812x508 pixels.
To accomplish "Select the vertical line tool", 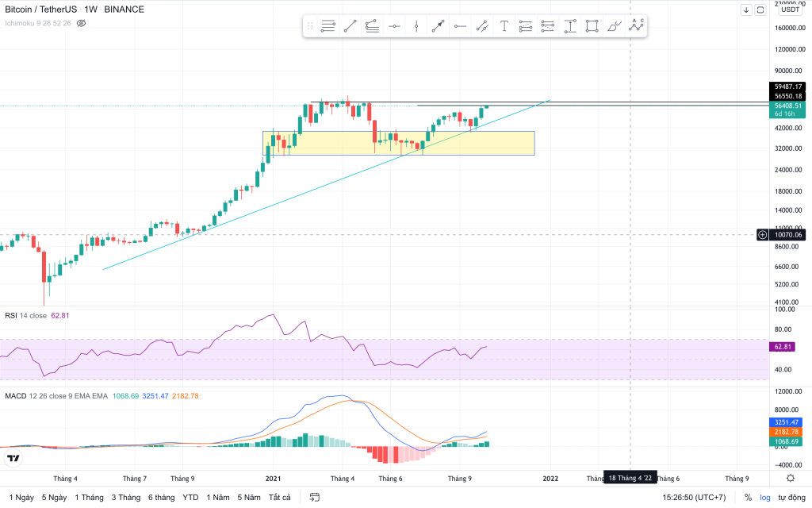I will (416, 26).
